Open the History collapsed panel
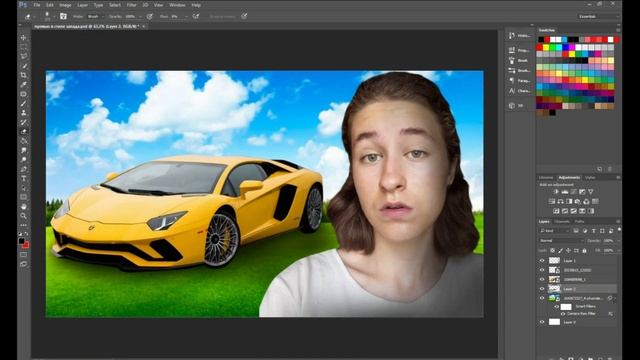The height and width of the screenshot is (360, 640). click(520, 36)
